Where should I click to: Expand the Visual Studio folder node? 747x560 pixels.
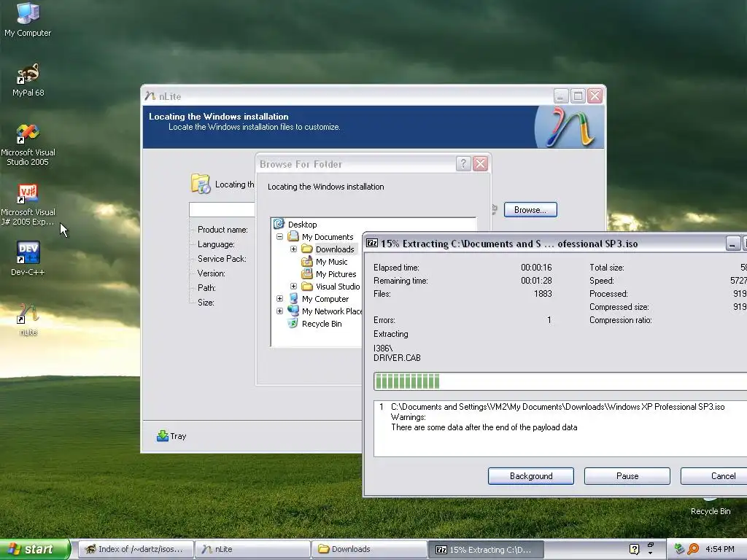(293, 286)
